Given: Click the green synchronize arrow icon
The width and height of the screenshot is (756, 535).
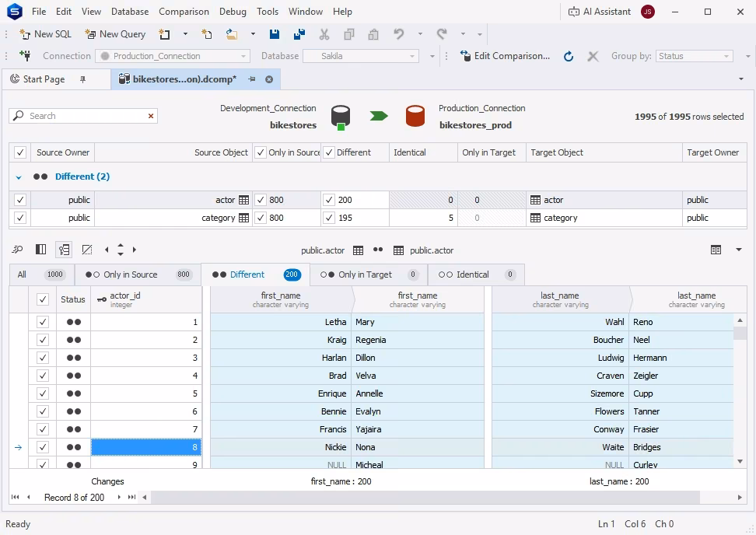Looking at the screenshot, I should coord(379,116).
